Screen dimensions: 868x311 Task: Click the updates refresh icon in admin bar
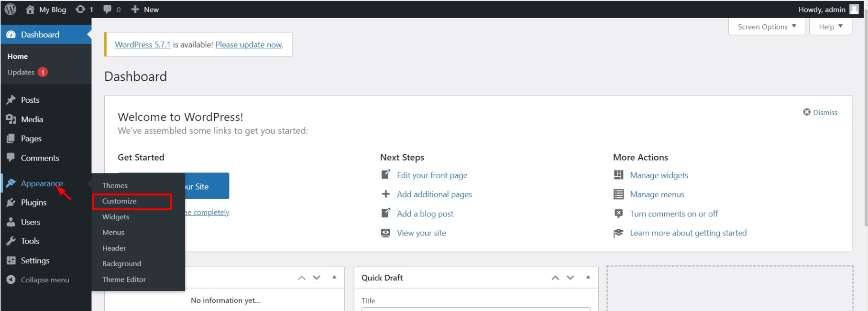click(x=80, y=9)
